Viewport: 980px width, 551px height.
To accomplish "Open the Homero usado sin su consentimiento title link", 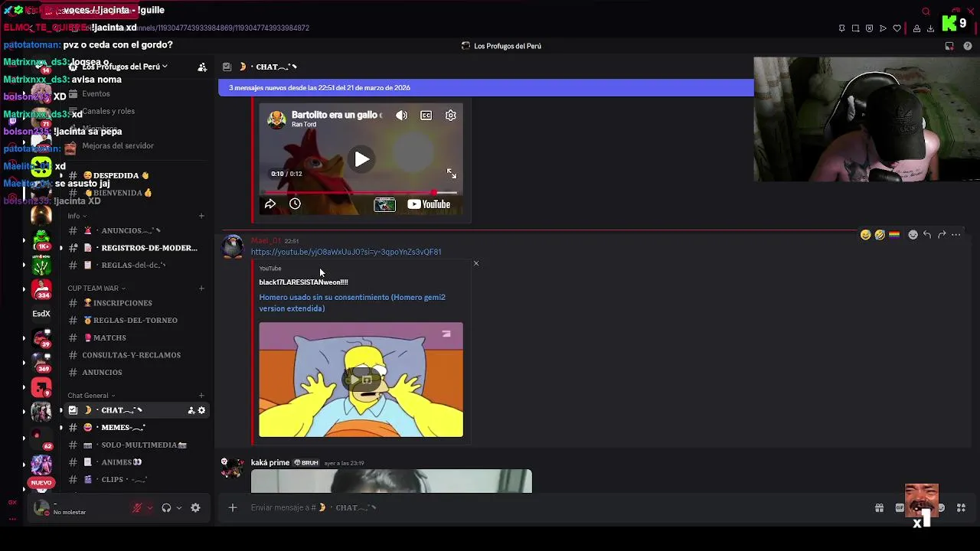I will coord(352,303).
